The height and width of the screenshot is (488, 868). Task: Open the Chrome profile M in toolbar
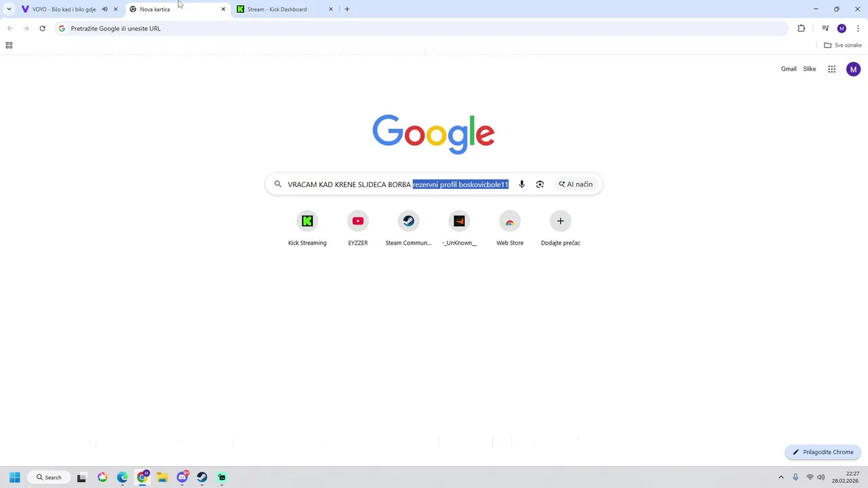pyautogui.click(x=842, y=28)
